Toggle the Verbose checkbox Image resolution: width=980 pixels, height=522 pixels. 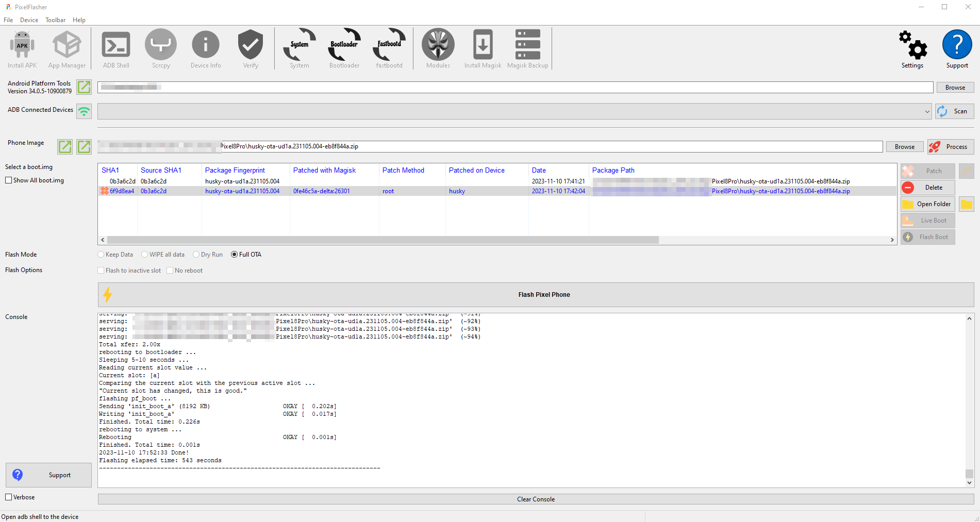tap(9, 497)
